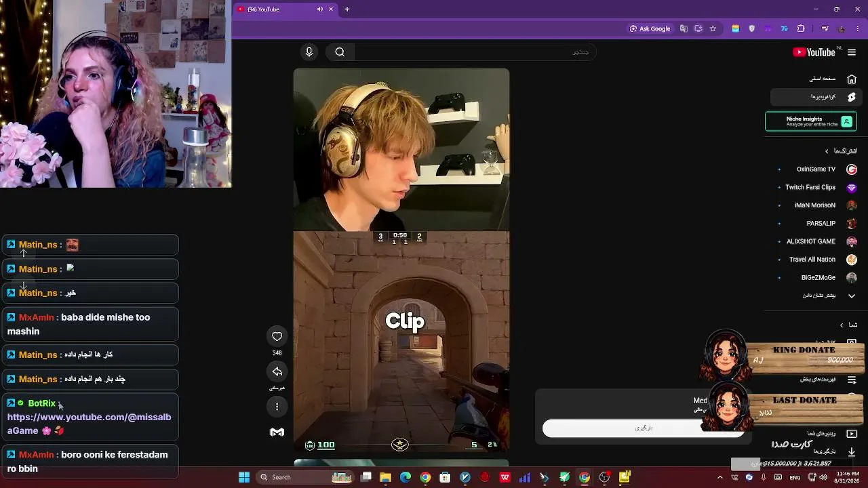Click the voice search microphone in YouTube

pyautogui.click(x=309, y=52)
